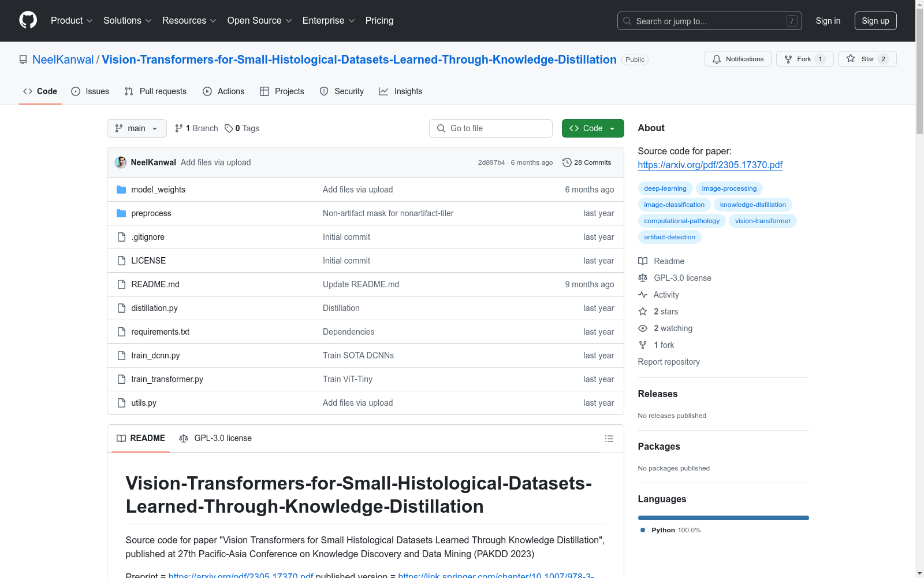Click NeelKanwal's avatar in commit bar
Viewport: 924px width, 578px height.
(x=121, y=162)
